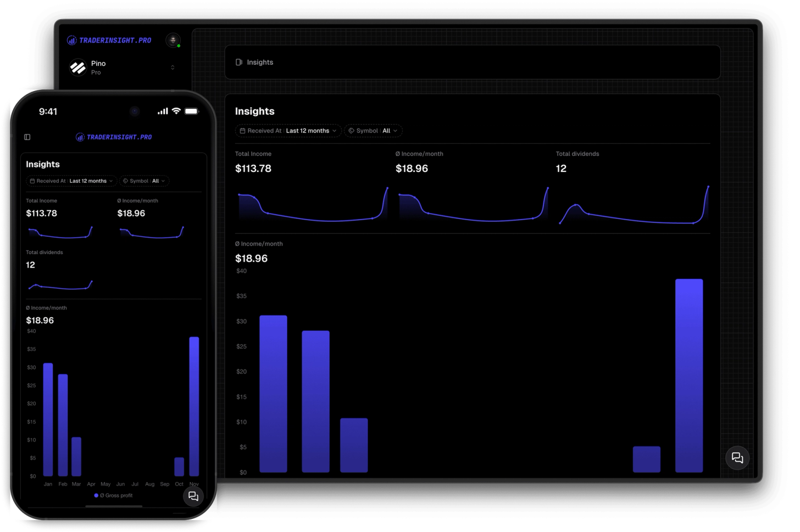Click the sidebar toggle icon on the phone
The image size is (800, 532).
[27, 137]
